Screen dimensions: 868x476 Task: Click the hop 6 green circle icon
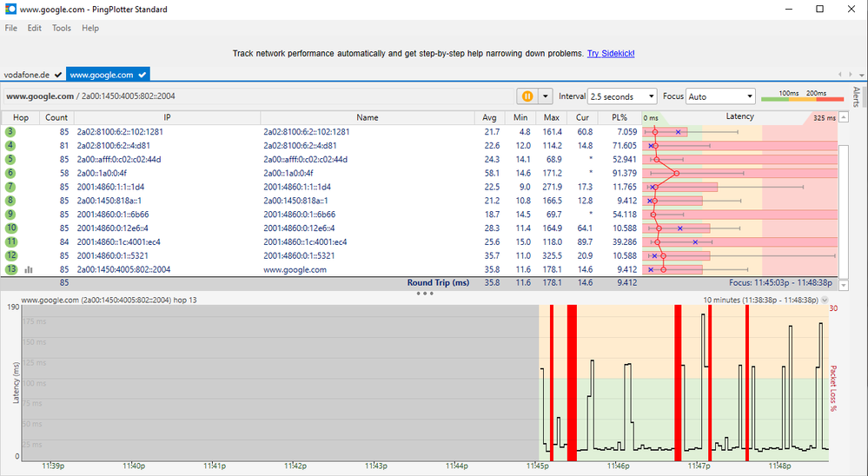(x=10, y=173)
